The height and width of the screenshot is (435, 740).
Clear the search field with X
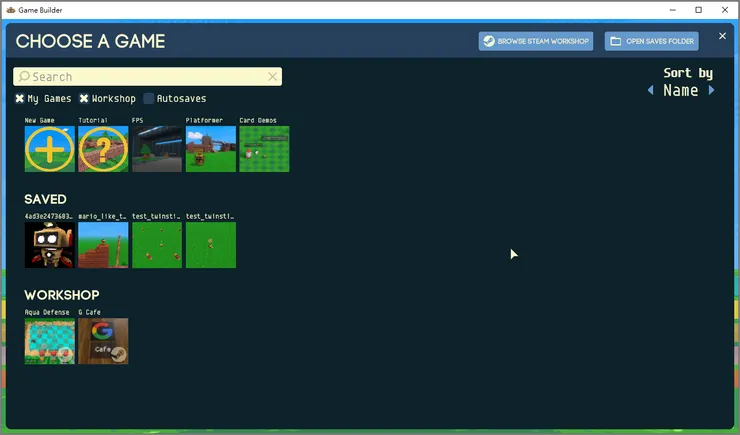(272, 76)
